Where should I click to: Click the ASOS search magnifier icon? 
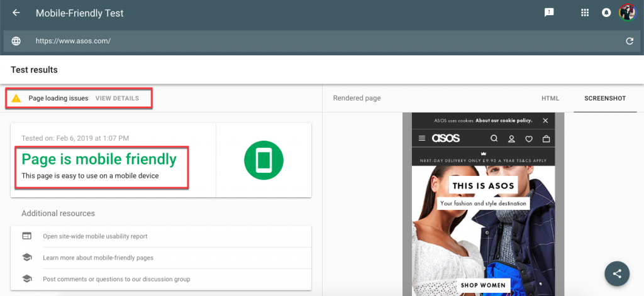[x=494, y=139]
